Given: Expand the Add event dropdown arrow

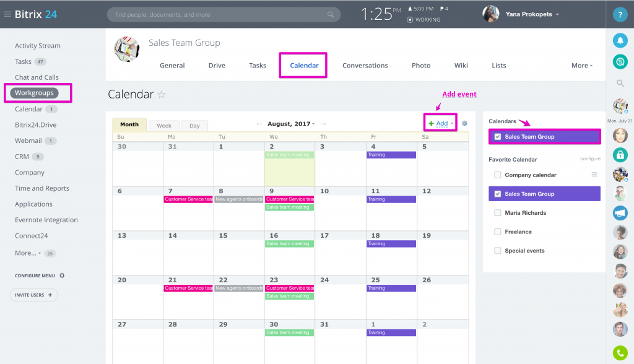Looking at the screenshot, I should 452,124.
